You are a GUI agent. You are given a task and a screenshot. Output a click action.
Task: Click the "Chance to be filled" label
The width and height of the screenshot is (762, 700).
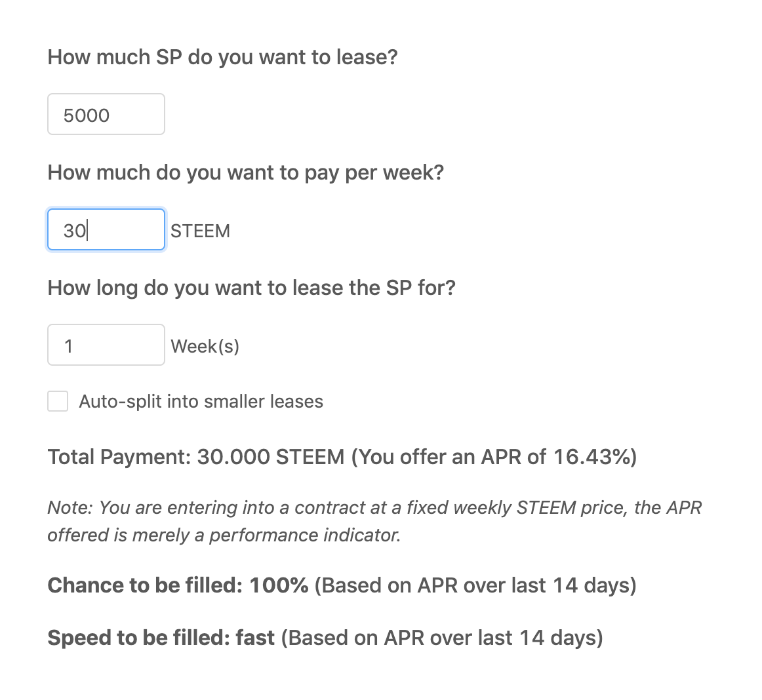[x=145, y=585]
